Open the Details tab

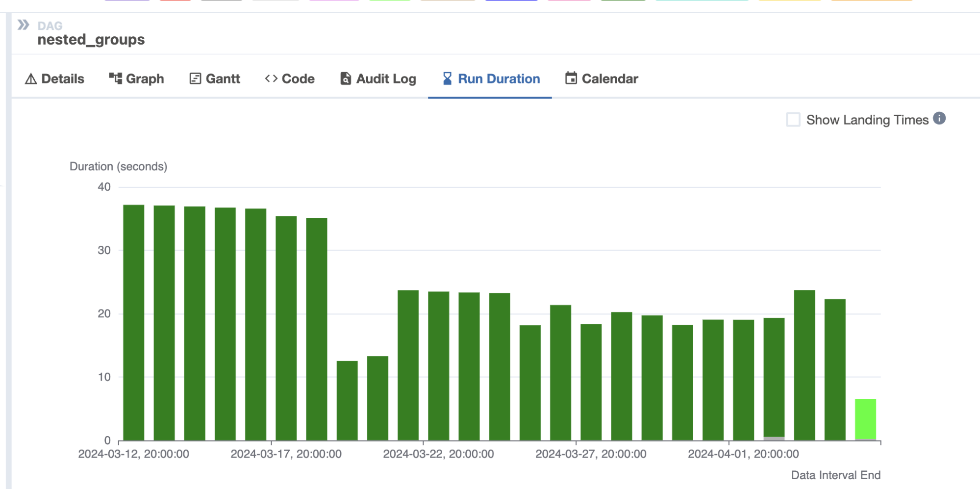pyautogui.click(x=54, y=78)
